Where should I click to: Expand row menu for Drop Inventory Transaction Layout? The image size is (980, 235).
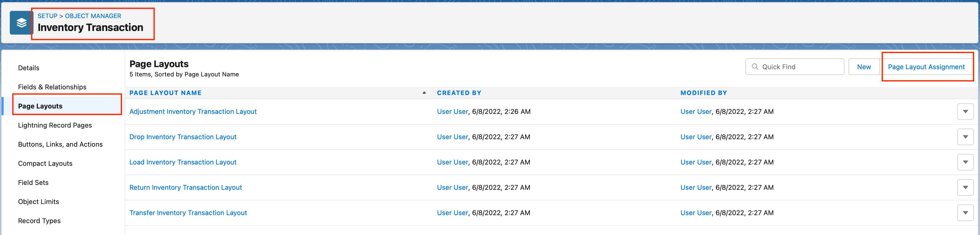[965, 137]
